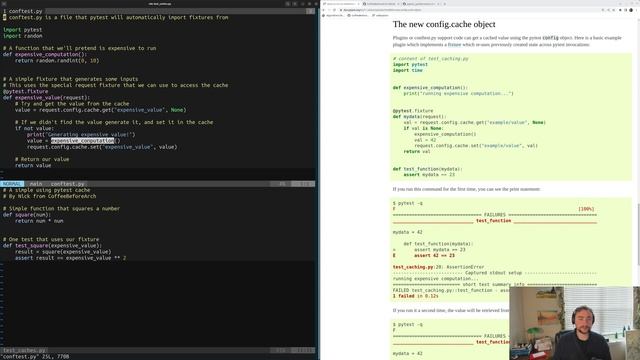Click the browser back arrow
640x360 pixels.
(x=323, y=10)
